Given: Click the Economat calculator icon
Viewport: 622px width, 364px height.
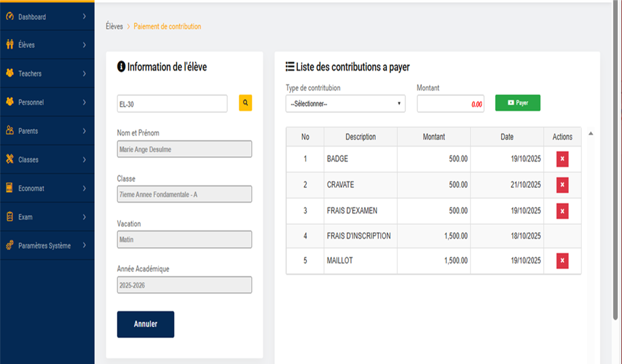Looking at the screenshot, I should (9, 188).
